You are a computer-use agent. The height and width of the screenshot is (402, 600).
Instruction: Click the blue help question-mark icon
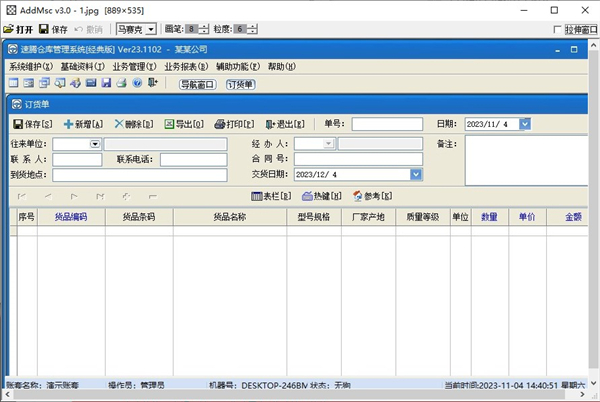137,83
